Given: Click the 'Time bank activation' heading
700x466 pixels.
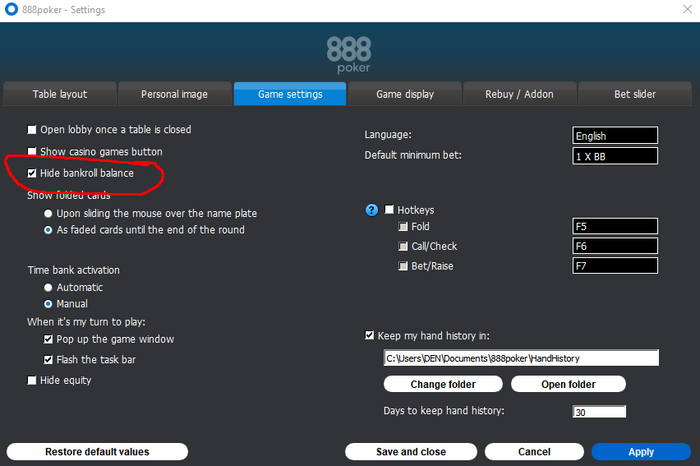Looking at the screenshot, I should (74, 270).
